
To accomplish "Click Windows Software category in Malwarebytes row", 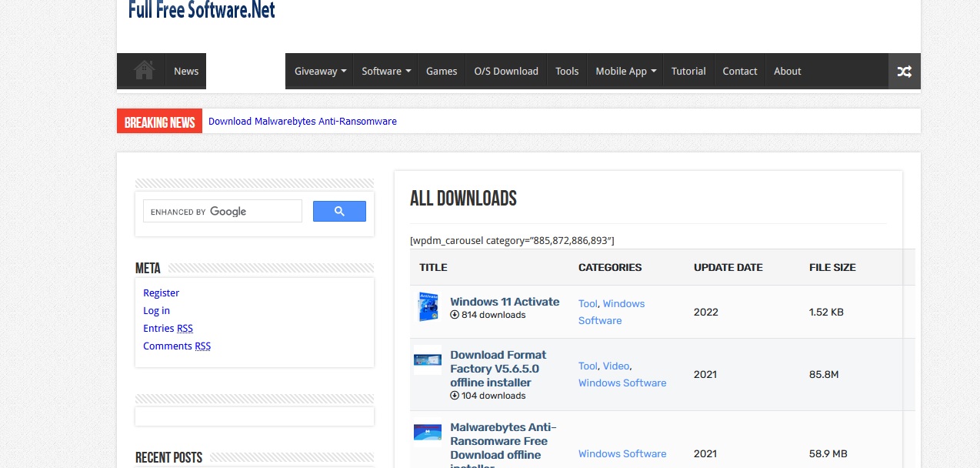I will click(622, 453).
